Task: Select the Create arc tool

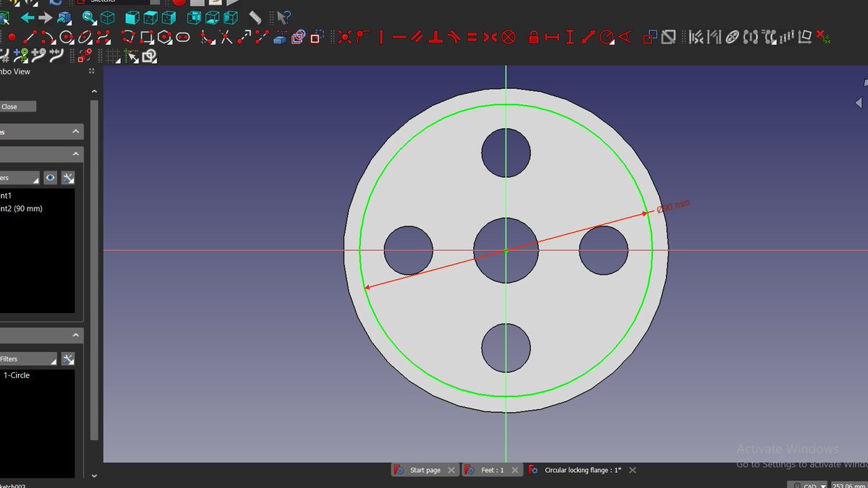Action: [48, 37]
